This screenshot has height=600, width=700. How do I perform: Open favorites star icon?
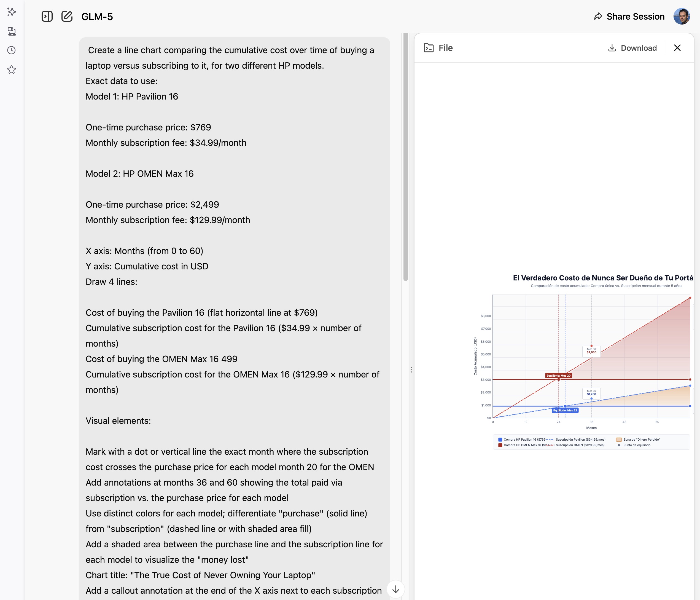12,70
